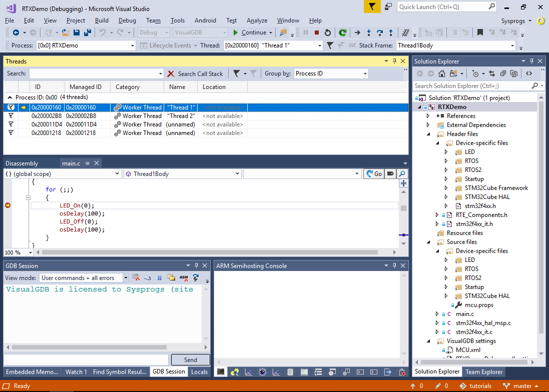This screenshot has width=549, height=392.
Task: Click the Save icon in toolbar
Action: point(77,32)
